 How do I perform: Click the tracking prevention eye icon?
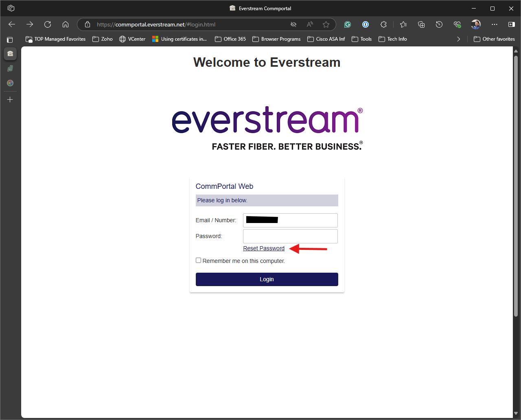pos(293,24)
